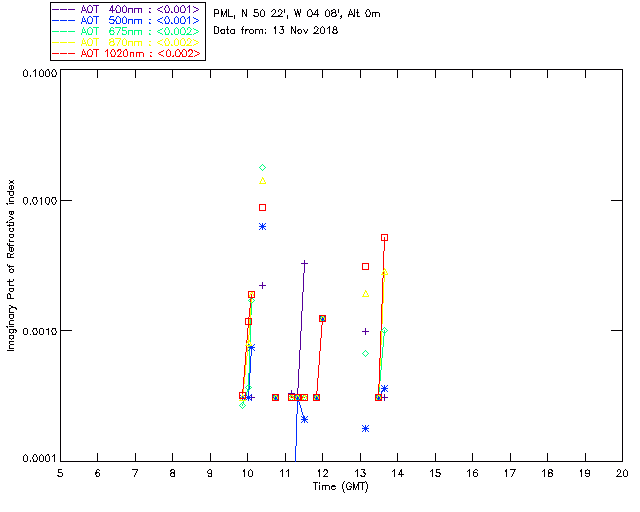The image size is (640, 512).
Task: Click the red square at top of line near 13.6
Action: click(x=384, y=238)
